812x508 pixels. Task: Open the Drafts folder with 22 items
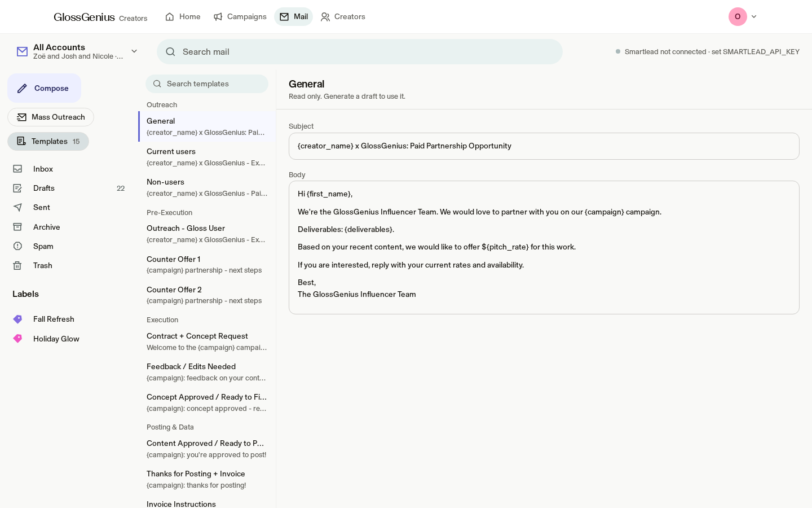coord(69,188)
